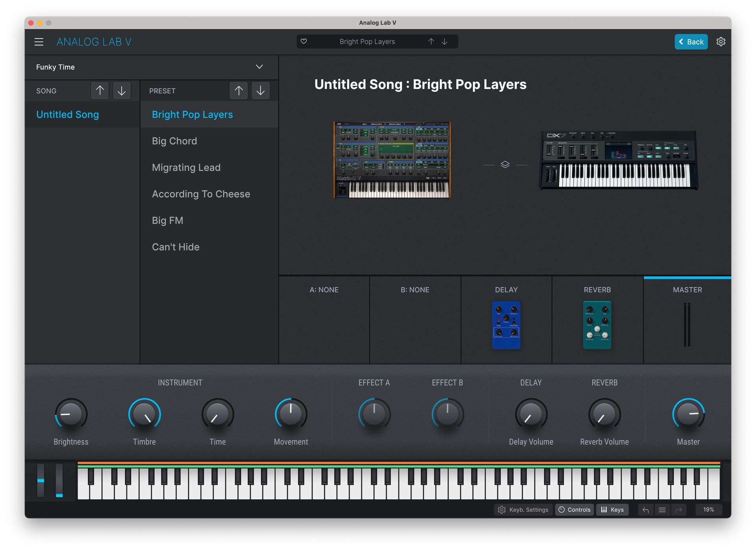Select the Big Chord preset
The image size is (756, 551).
click(x=174, y=141)
